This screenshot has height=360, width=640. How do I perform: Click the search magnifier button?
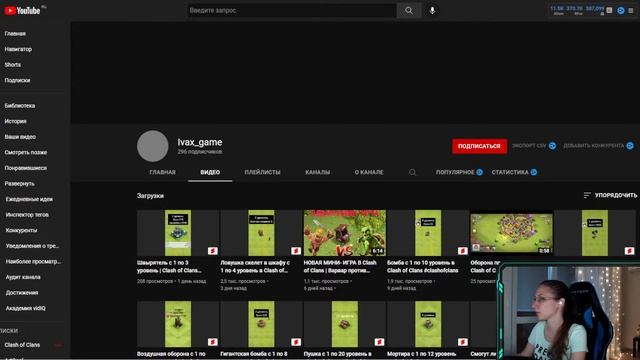pyautogui.click(x=409, y=11)
